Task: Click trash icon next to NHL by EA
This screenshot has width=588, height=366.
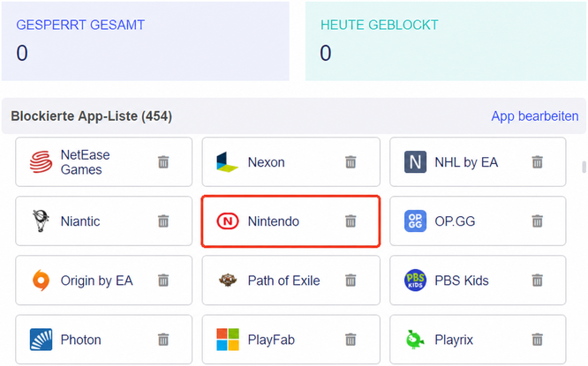Action: point(537,162)
